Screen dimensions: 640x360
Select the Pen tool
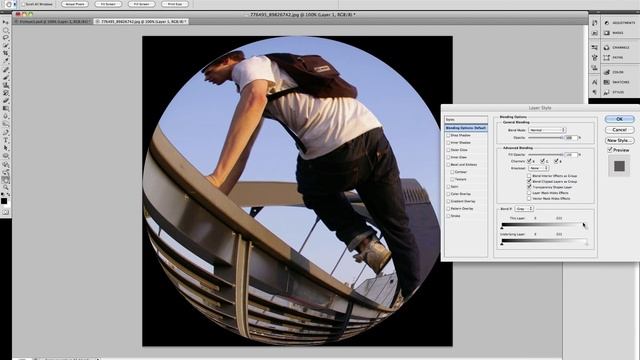[x=5, y=133]
